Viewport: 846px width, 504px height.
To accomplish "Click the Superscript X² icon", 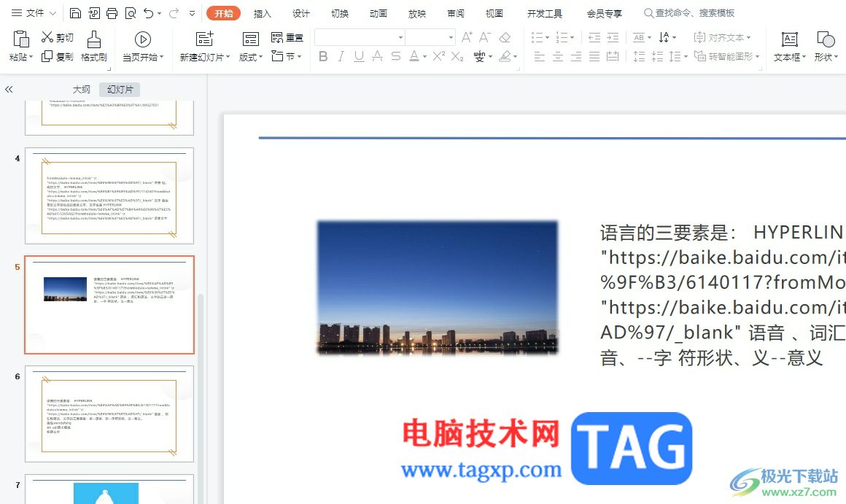I will click(x=439, y=55).
